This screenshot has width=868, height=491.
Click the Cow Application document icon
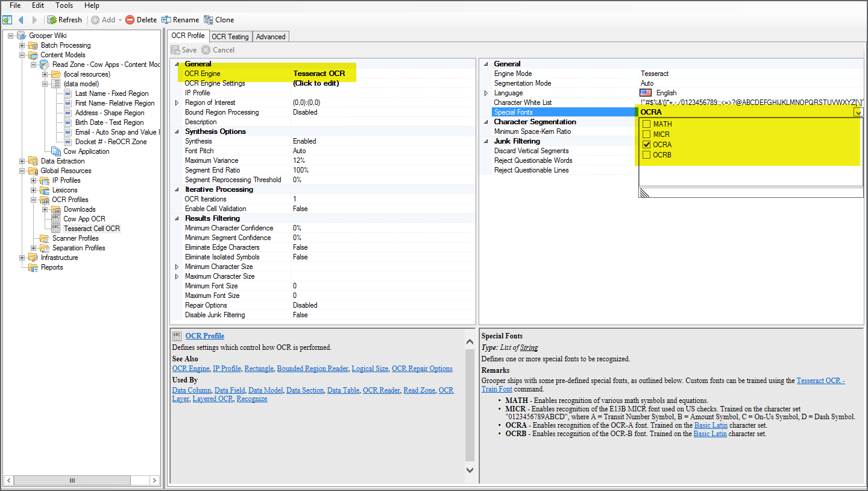56,151
